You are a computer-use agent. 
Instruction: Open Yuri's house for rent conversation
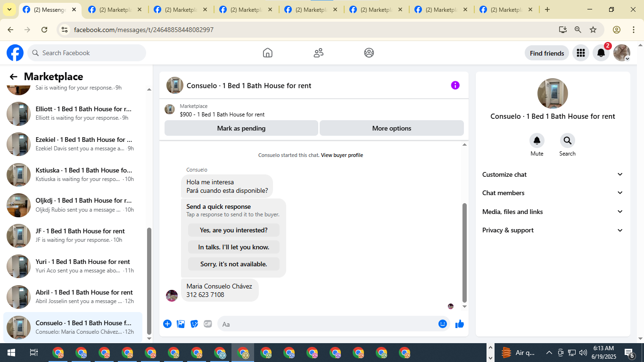click(x=73, y=266)
